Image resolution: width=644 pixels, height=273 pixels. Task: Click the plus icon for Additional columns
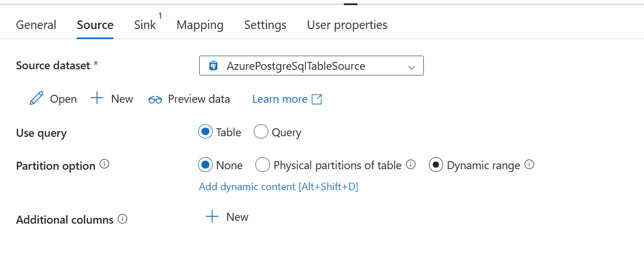(212, 217)
